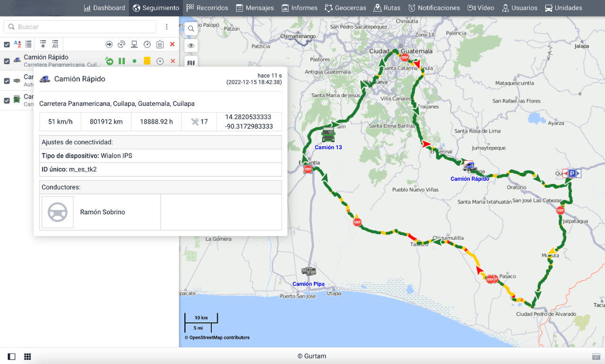
Task: Open the log window icon bottom right
Action: point(596,356)
